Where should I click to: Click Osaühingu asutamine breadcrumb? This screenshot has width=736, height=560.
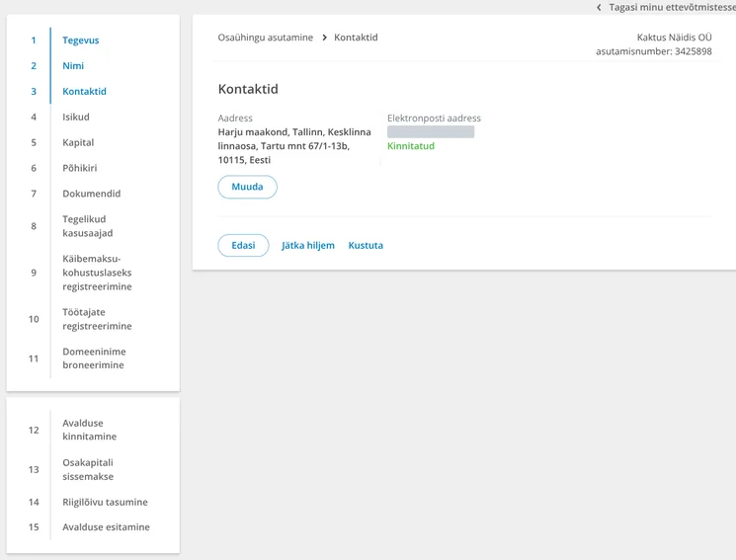(265, 38)
